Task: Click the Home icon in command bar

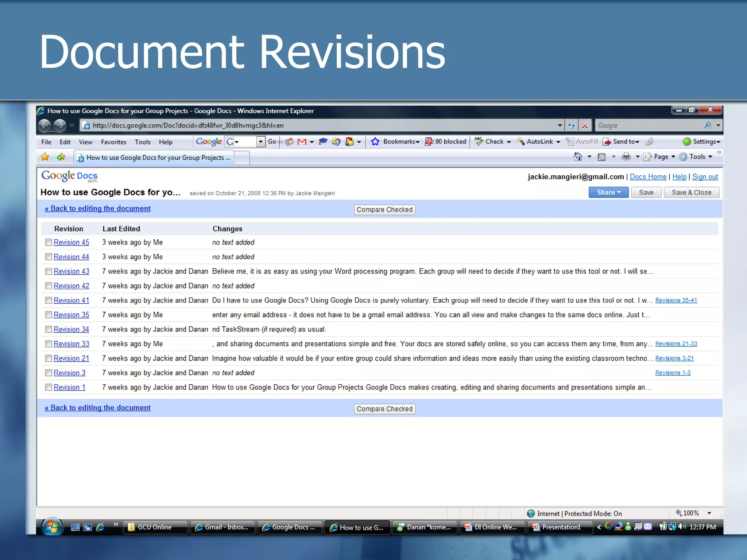Action: 578,157
